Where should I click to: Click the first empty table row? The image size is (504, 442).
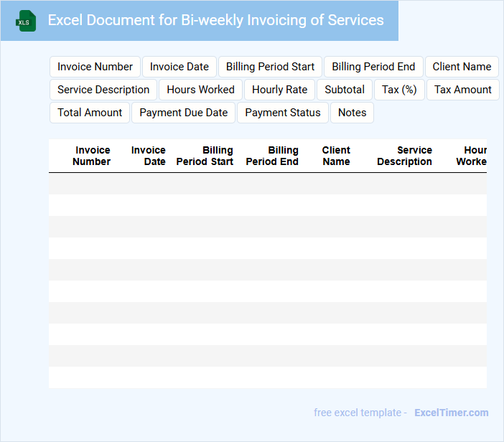pos(267,184)
